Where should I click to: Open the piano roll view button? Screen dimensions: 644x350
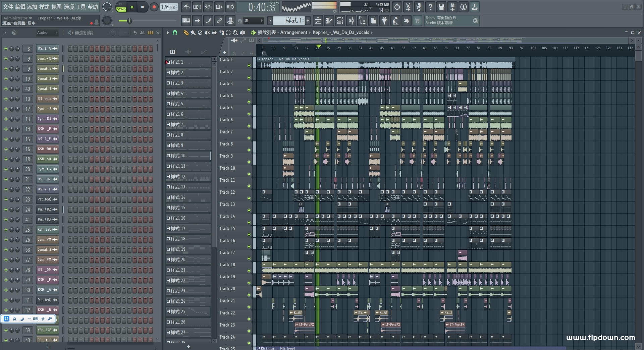coord(329,21)
